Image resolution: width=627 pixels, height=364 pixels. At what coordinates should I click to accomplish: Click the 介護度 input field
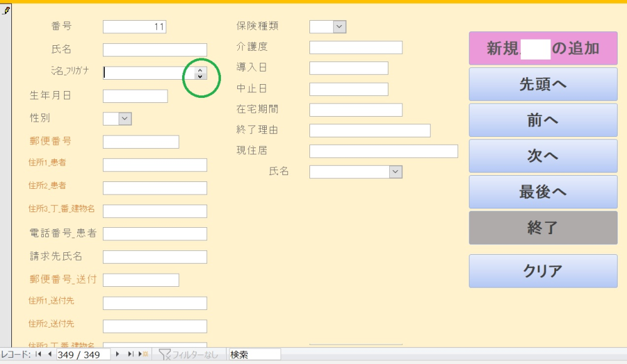click(x=356, y=47)
